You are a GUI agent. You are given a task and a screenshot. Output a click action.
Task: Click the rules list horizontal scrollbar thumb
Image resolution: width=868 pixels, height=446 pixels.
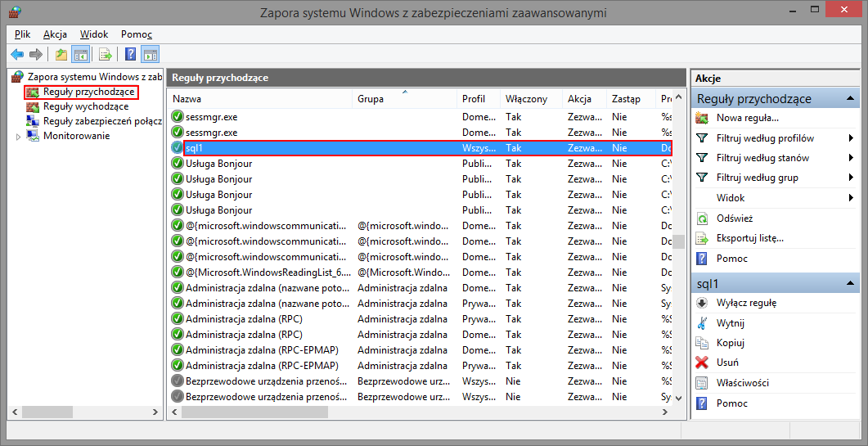click(x=254, y=412)
